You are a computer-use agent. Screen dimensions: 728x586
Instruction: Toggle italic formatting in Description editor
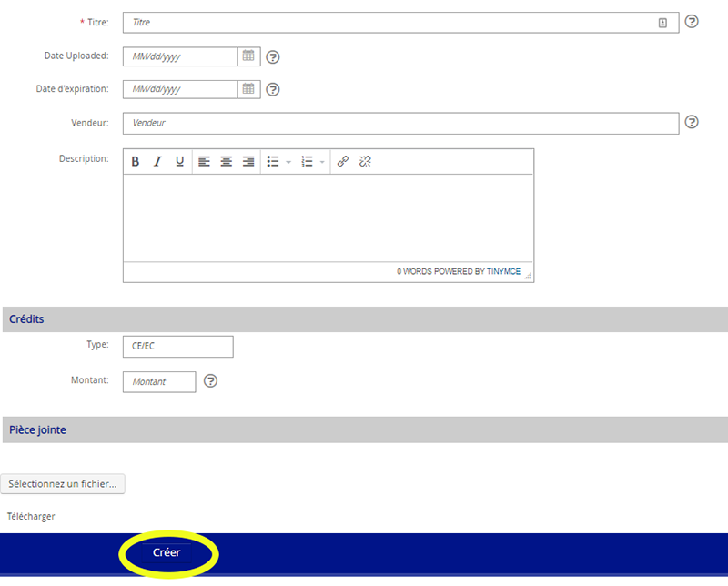click(157, 161)
